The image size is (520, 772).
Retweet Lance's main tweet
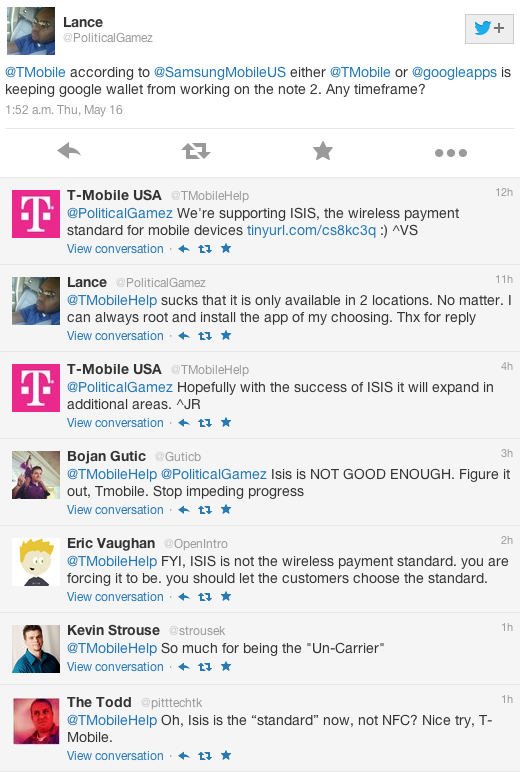(x=195, y=151)
